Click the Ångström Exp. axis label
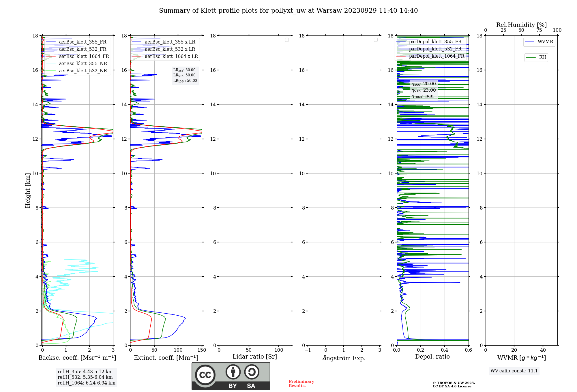The width and height of the screenshot is (577, 392). 344,358
